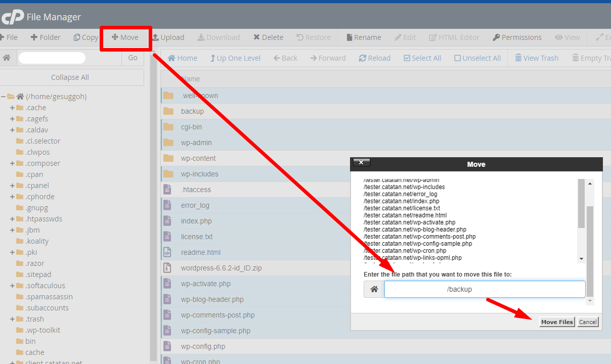Expand the .cpanel tree node
The height and width of the screenshot is (364, 611).
pos(12,186)
